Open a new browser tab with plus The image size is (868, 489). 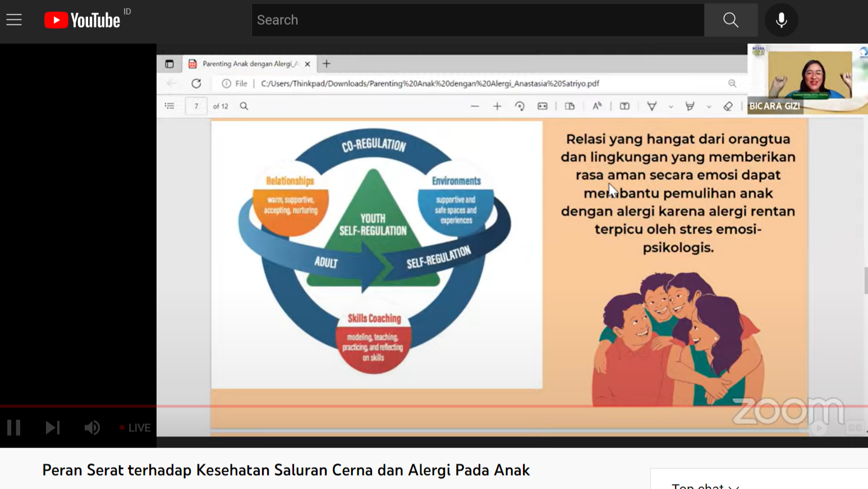pos(327,64)
